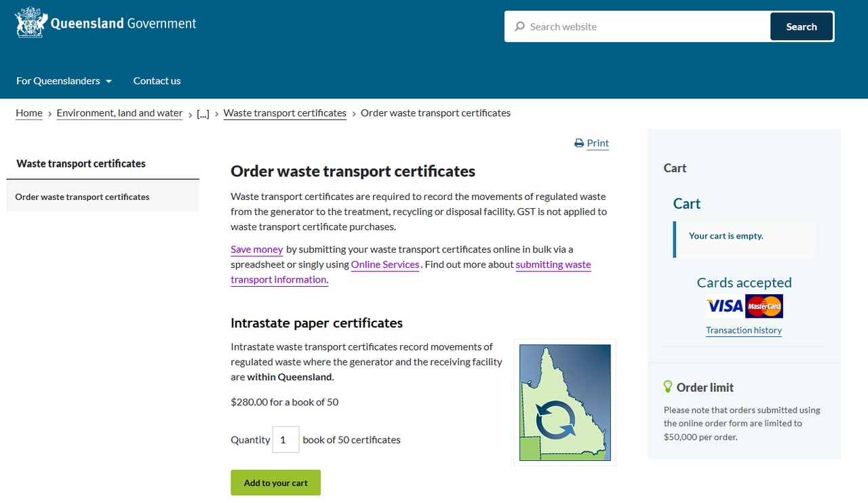Open the Contact us menu item
Viewport: 868px width, 503px height.
tap(157, 81)
